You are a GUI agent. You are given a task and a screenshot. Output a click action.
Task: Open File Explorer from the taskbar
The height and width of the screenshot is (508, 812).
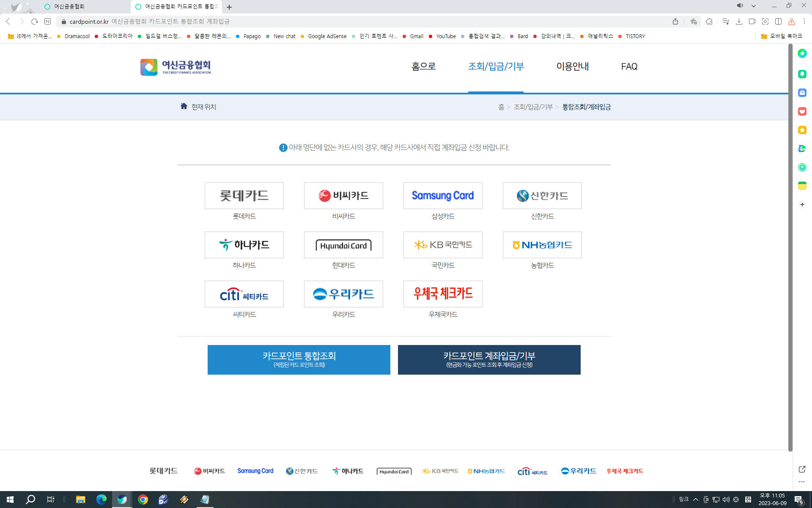pos(80,500)
